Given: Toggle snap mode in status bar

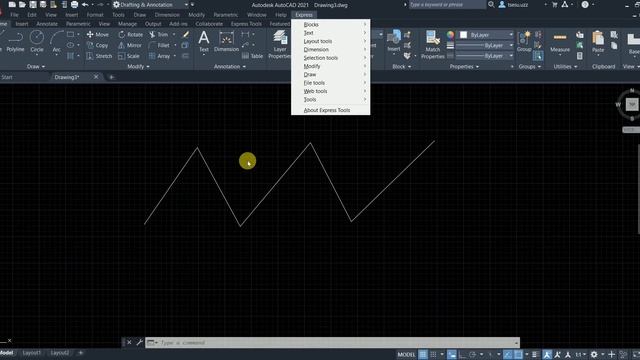Looking at the screenshot, I should (x=433, y=354).
